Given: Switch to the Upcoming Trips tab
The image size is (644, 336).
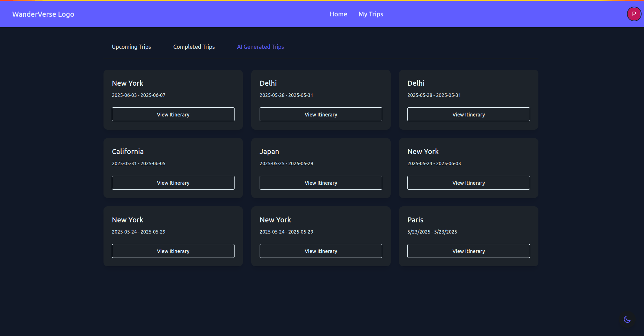Looking at the screenshot, I should [x=131, y=47].
